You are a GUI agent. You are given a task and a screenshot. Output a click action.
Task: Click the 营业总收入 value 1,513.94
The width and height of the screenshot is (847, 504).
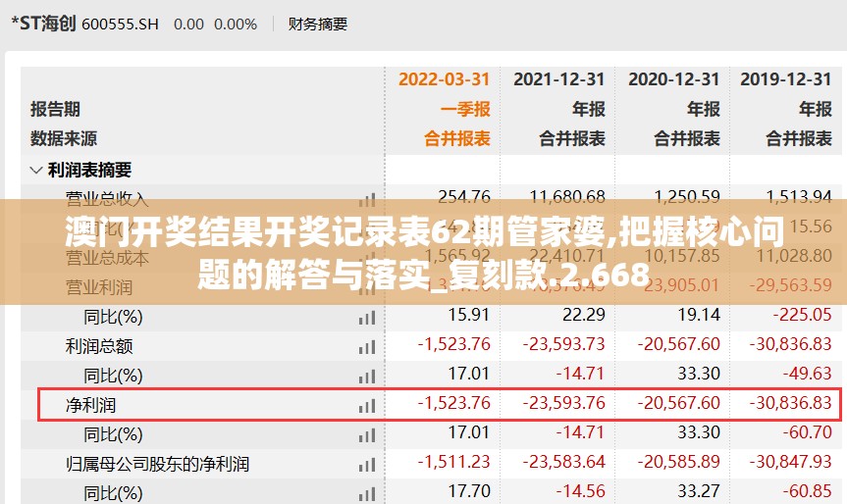point(799,196)
